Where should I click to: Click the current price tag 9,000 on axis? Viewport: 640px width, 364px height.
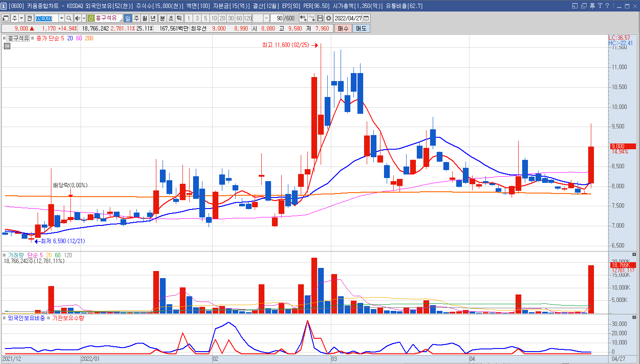[622, 146]
